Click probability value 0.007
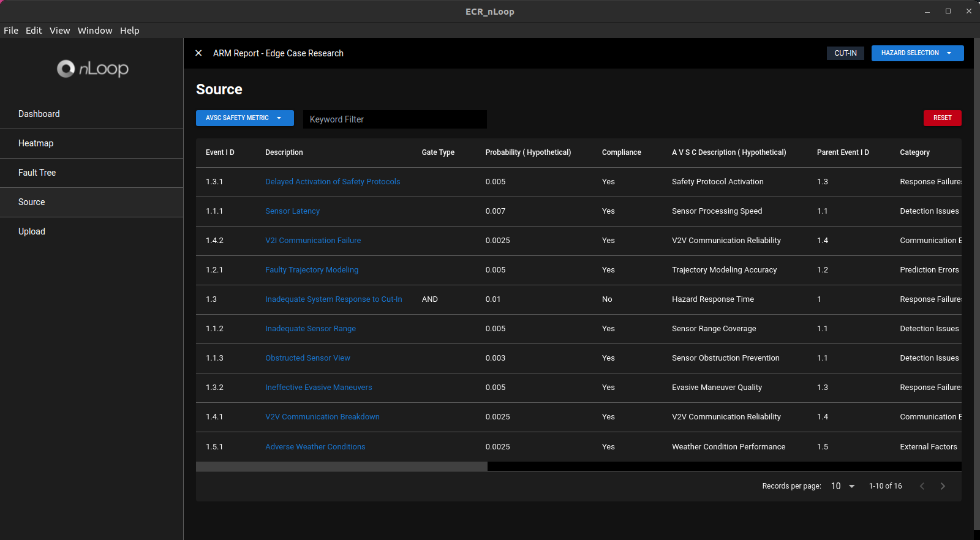Image resolution: width=980 pixels, height=540 pixels. point(496,211)
